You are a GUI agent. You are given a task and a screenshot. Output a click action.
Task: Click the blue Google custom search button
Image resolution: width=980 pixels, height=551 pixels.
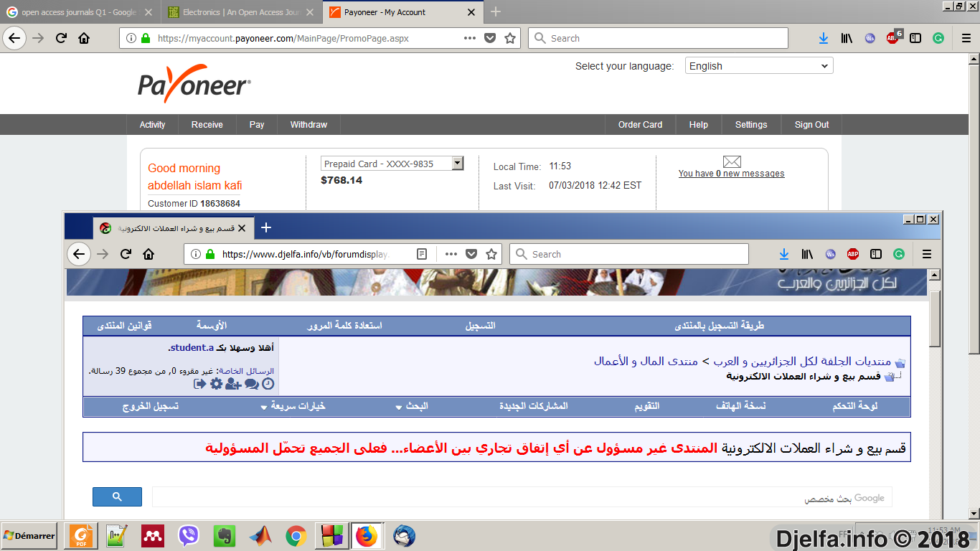click(117, 496)
